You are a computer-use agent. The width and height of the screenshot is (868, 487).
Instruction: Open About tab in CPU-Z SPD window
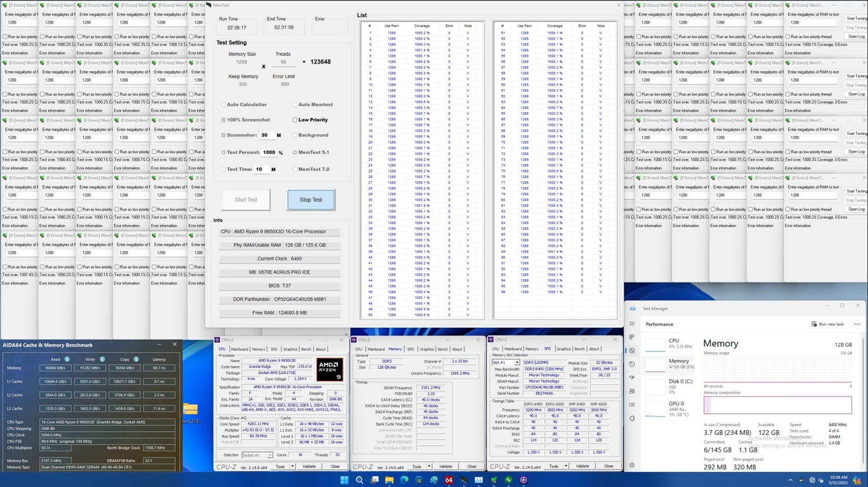pyautogui.click(x=594, y=349)
